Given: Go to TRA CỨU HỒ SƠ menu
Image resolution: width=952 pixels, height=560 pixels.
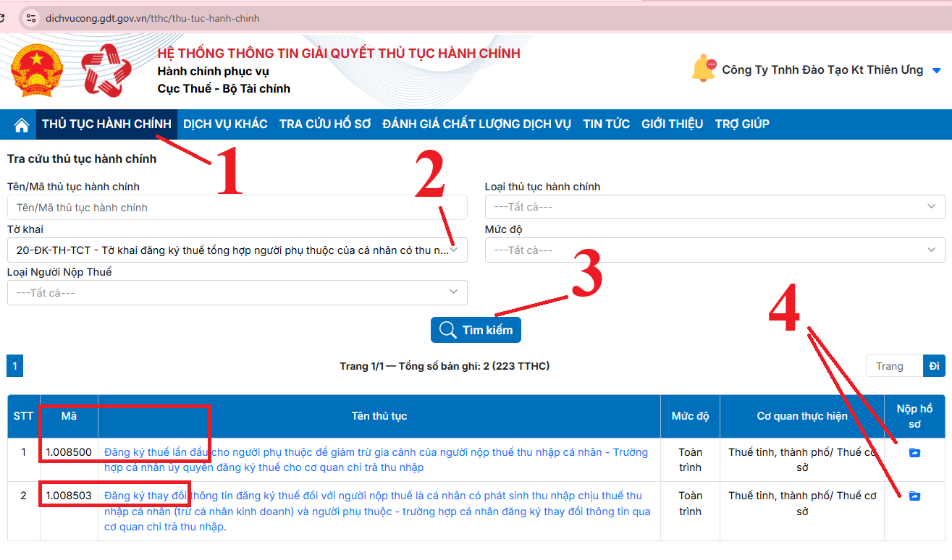Looking at the screenshot, I should (325, 124).
